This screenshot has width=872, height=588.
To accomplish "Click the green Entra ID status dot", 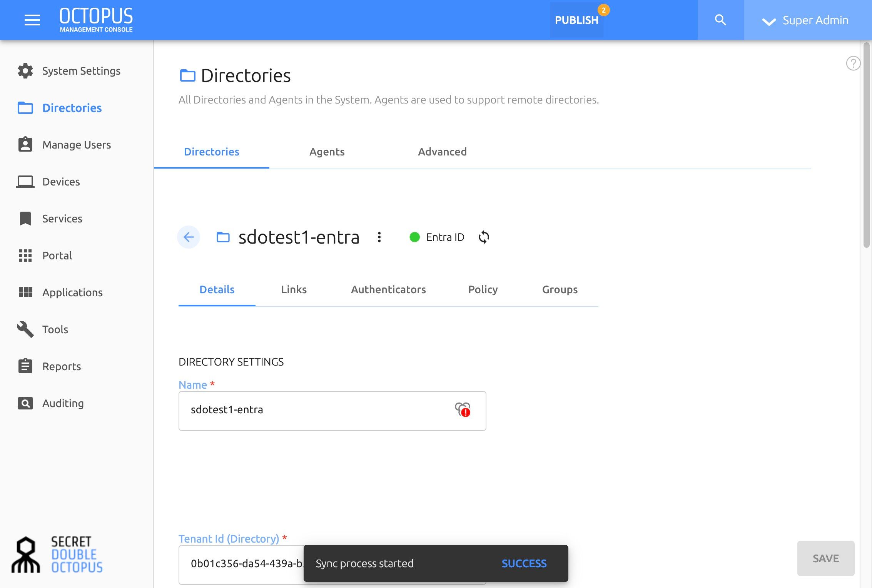I will point(414,237).
